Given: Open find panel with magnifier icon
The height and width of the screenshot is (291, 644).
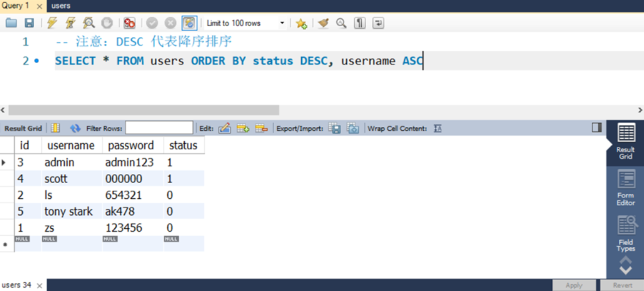Looking at the screenshot, I should [341, 23].
